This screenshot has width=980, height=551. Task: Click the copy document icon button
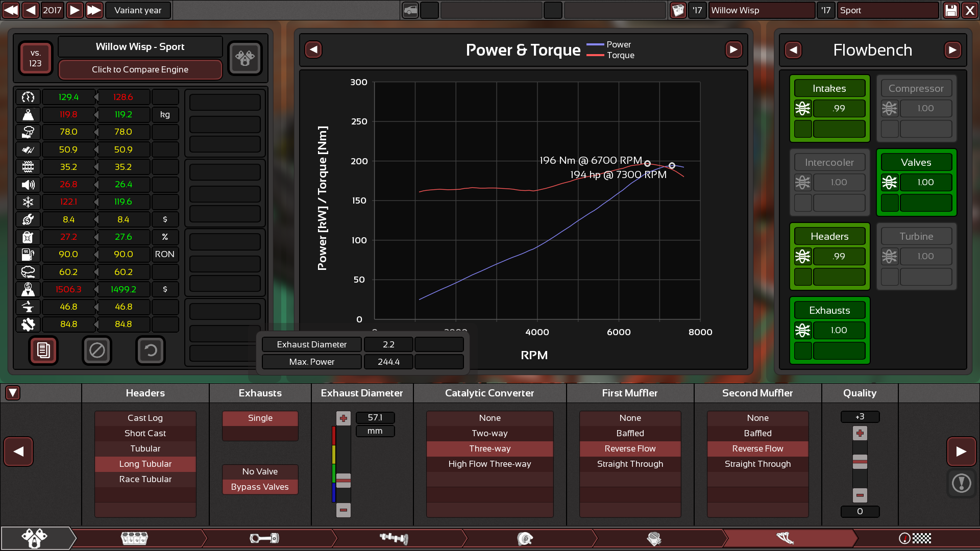click(43, 350)
